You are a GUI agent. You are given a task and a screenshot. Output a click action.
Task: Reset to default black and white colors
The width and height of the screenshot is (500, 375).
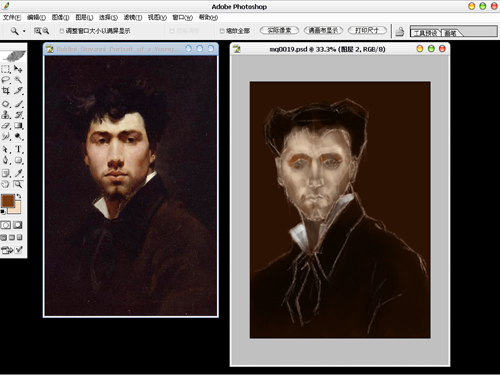tap(3, 211)
